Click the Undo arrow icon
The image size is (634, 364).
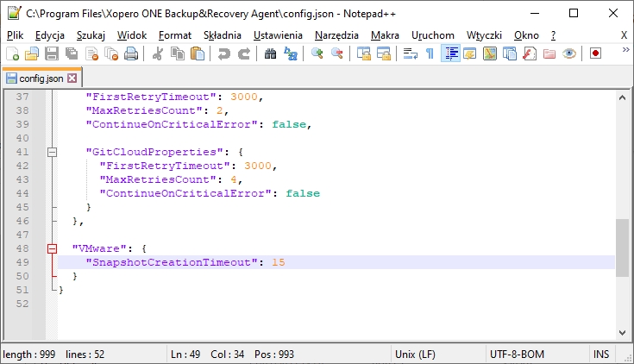coord(224,53)
